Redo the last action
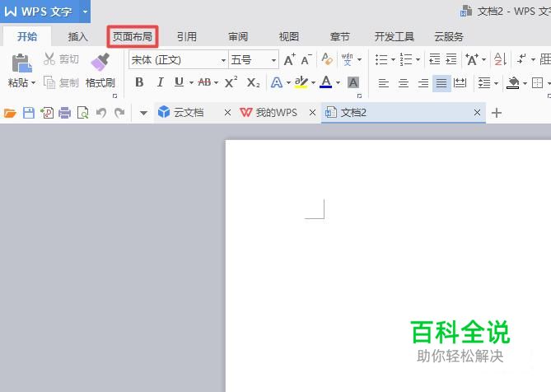 (119, 113)
